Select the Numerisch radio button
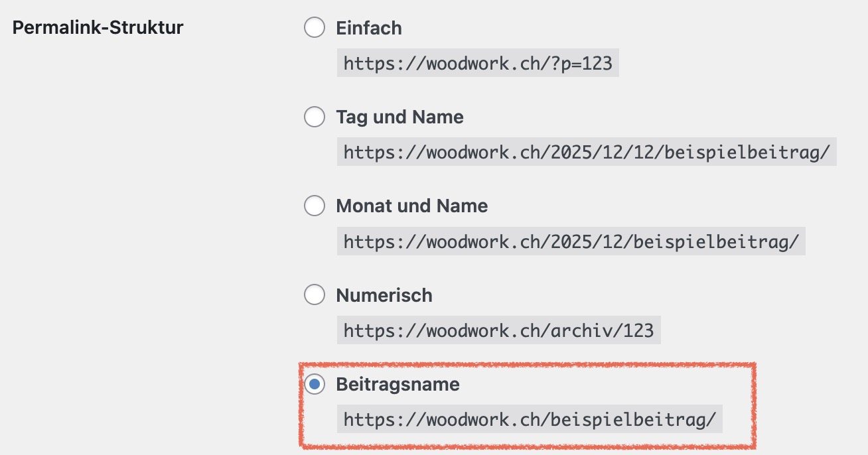The width and height of the screenshot is (868, 455). point(315,295)
